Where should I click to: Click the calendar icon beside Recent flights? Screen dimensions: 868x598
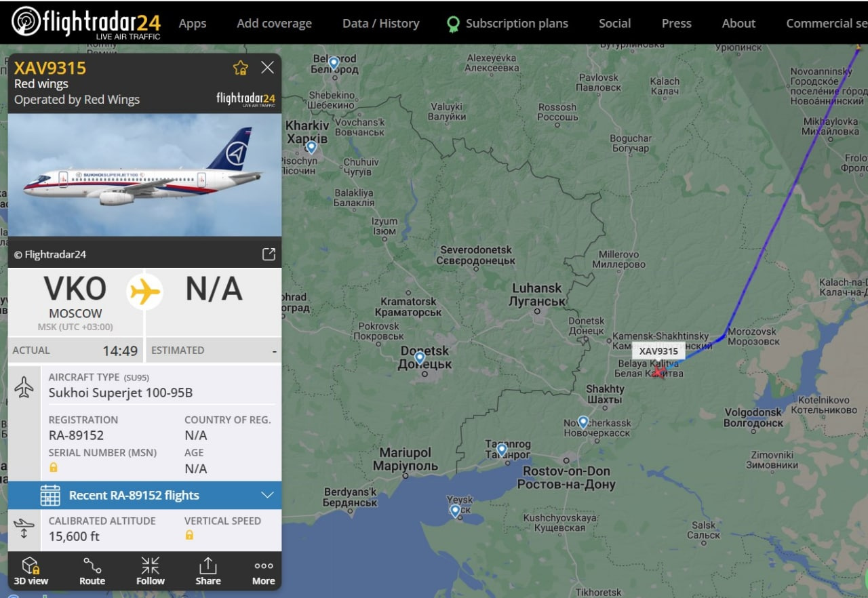pyautogui.click(x=50, y=496)
